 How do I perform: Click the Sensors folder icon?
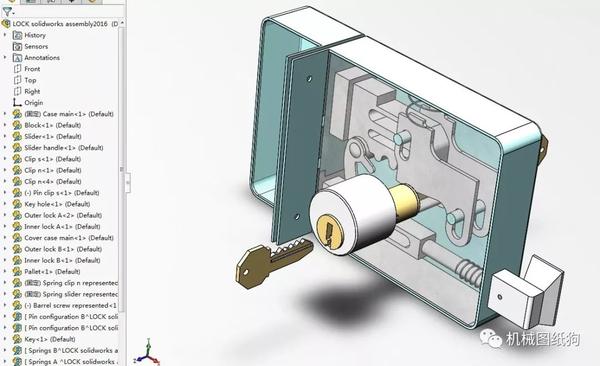tap(17, 47)
